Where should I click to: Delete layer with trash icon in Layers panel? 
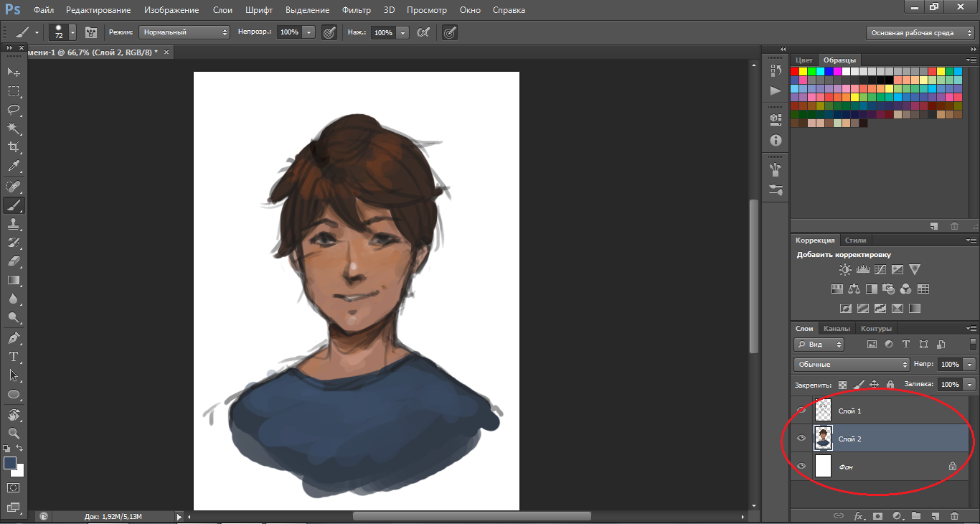pos(954,516)
